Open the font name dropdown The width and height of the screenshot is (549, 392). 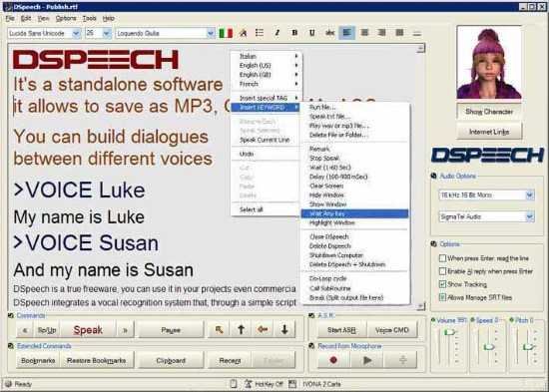(76, 33)
